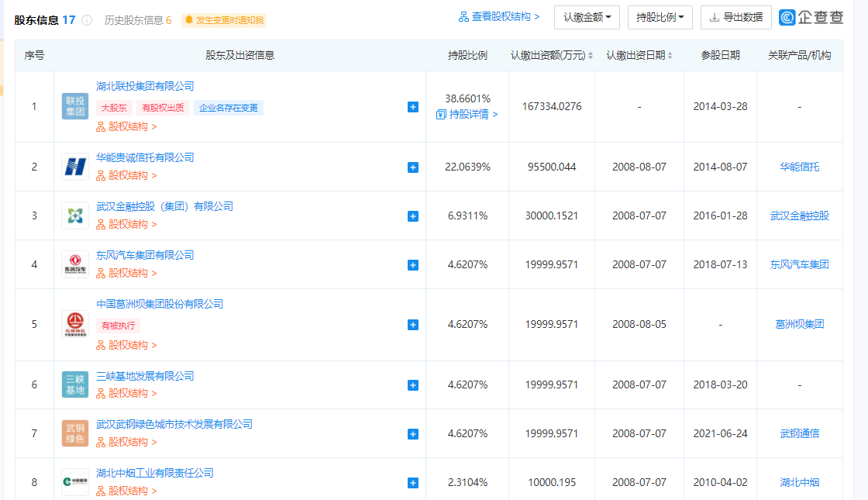The height and width of the screenshot is (500, 868).
Task: Click the 三峡基地 logo icon
Action: coord(75,384)
